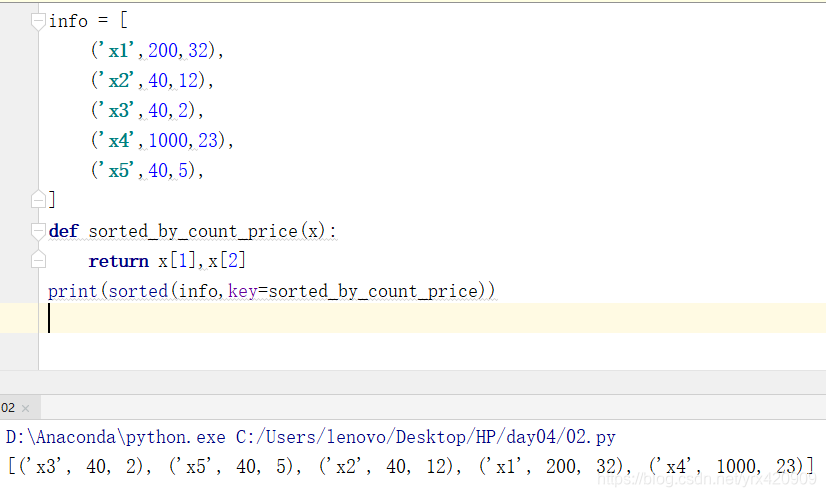Click the closing bracket fold marker

38,199
